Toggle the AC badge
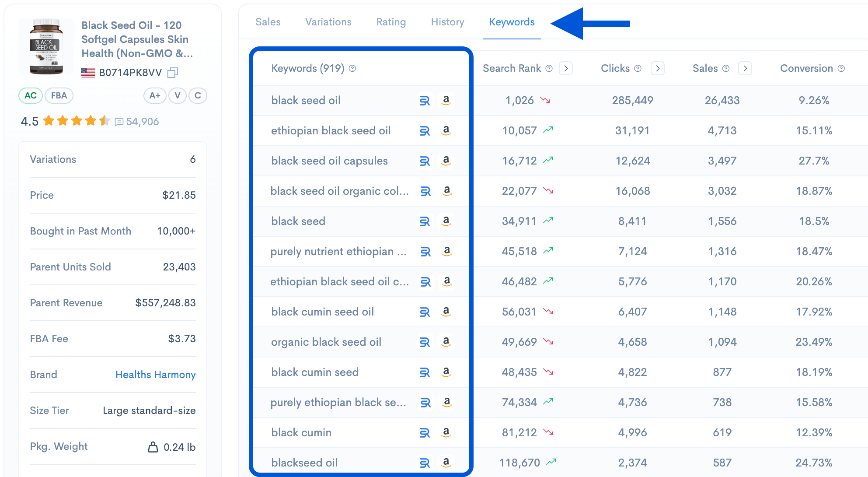 click(30, 96)
